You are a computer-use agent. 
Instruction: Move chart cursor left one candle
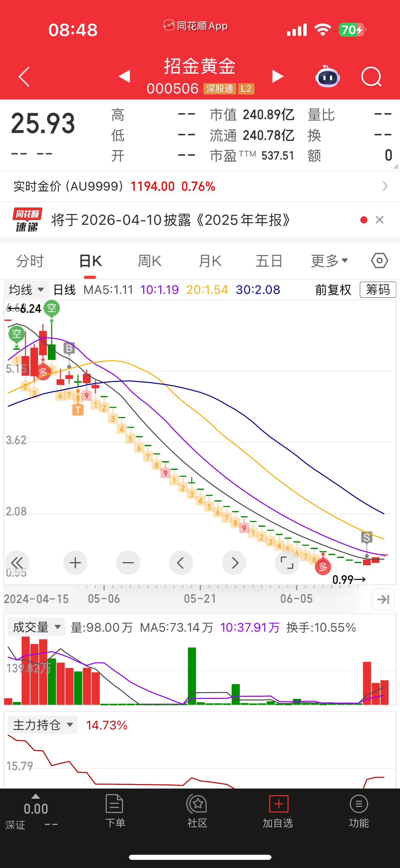coord(181,563)
